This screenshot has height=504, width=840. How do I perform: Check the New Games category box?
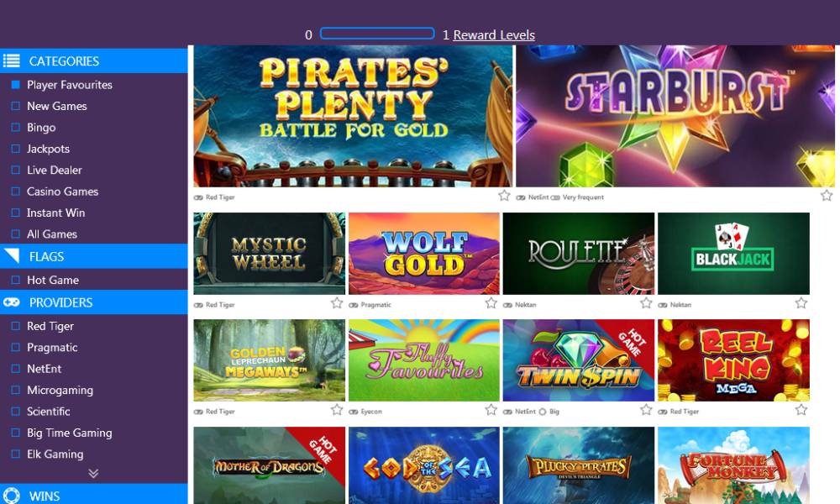click(x=15, y=106)
